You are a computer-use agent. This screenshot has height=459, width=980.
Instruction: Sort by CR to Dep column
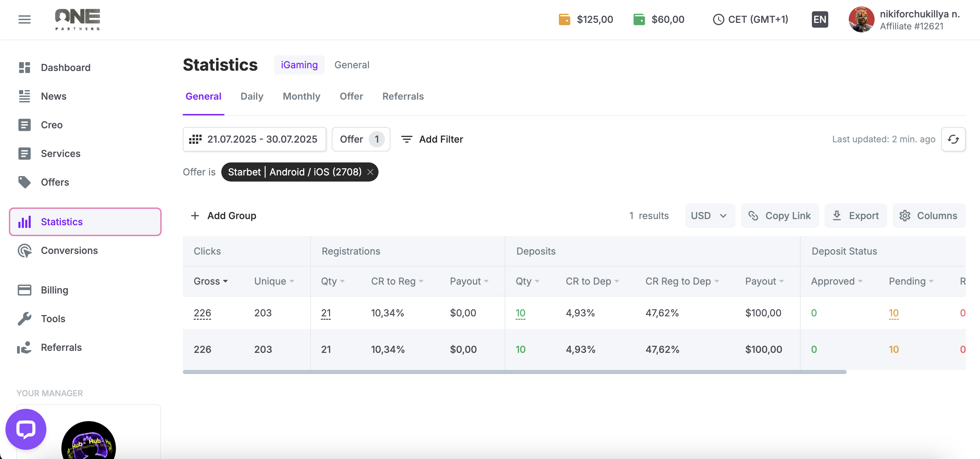click(592, 281)
